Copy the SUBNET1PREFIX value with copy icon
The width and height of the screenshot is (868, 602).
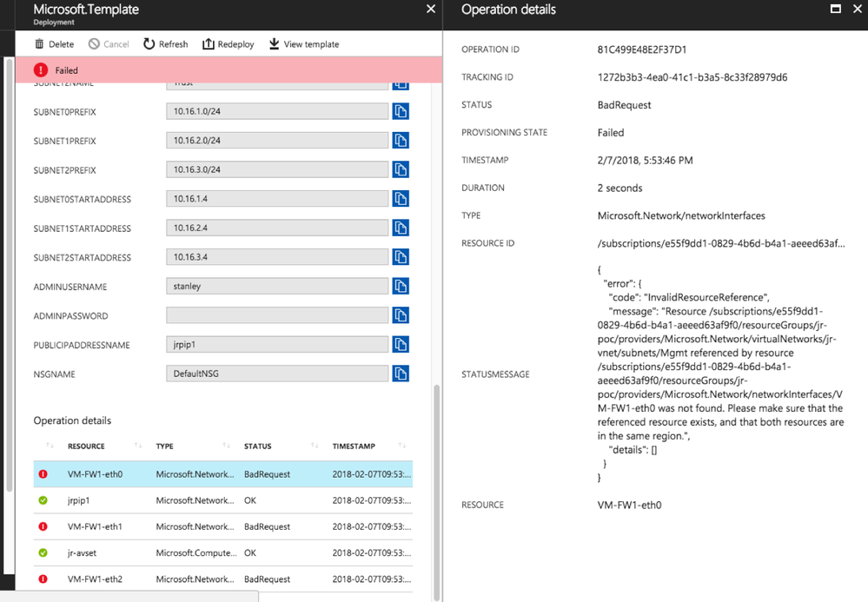[x=400, y=141]
